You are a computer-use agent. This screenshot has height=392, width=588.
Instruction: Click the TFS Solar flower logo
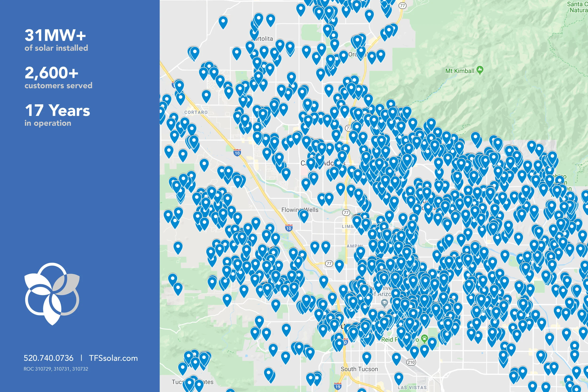click(x=52, y=293)
